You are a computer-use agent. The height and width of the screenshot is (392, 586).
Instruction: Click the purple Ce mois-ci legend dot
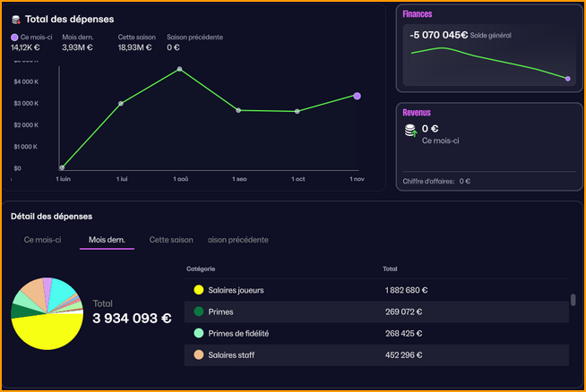pyautogui.click(x=14, y=38)
